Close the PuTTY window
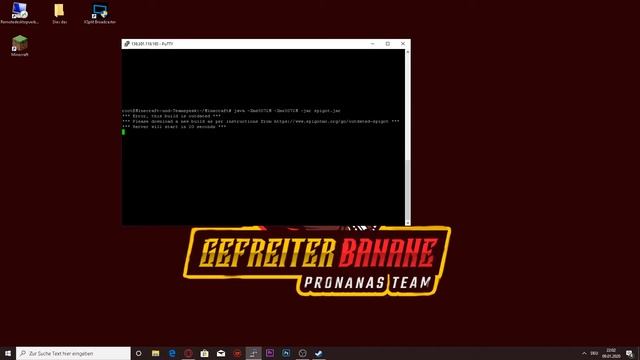640x360 pixels. coord(403,44)
